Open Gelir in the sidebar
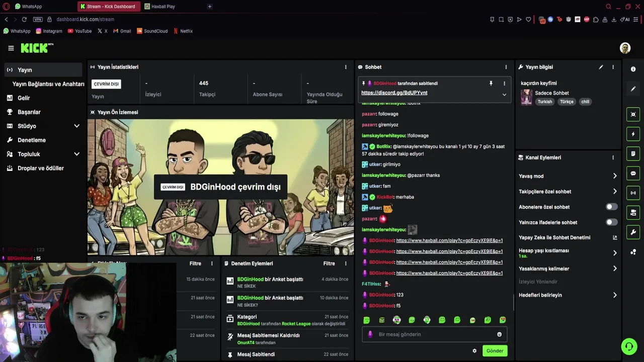The image size is (644, 362). 42,98
